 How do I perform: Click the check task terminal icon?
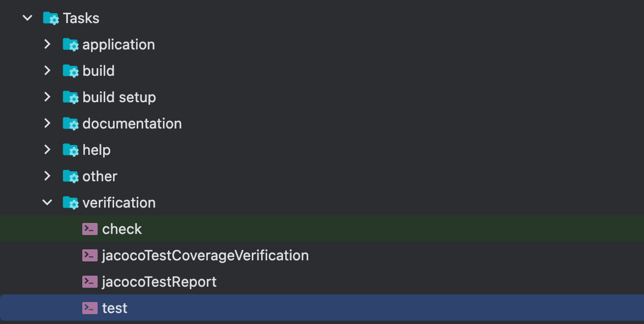click(x=90, y=229)
